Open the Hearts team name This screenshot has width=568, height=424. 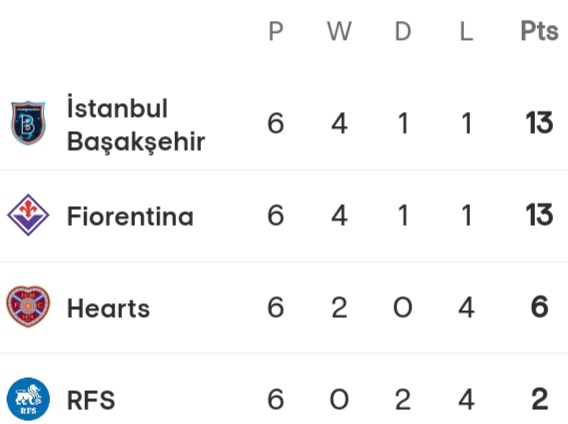point(108,308)
